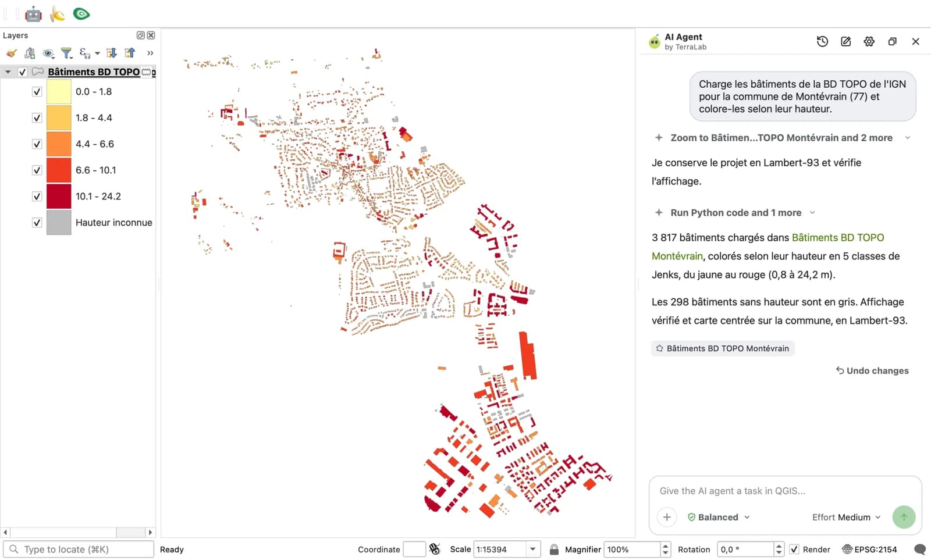Open the Balanced mode dropdown
The width and height of the screenshot is (931, 560).
719,517
